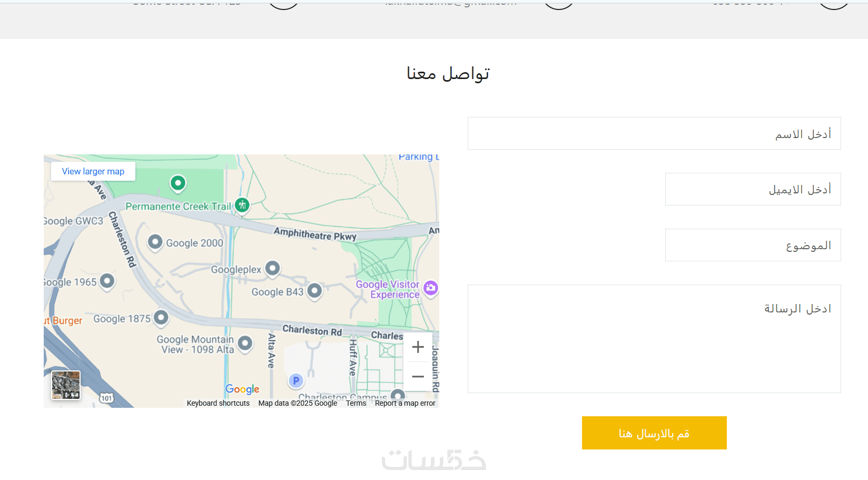Select the Permanente Creek Trail hiking icon
Image resolution: width=868 pixels, height=480 pixels.
(x=242, y=205)
